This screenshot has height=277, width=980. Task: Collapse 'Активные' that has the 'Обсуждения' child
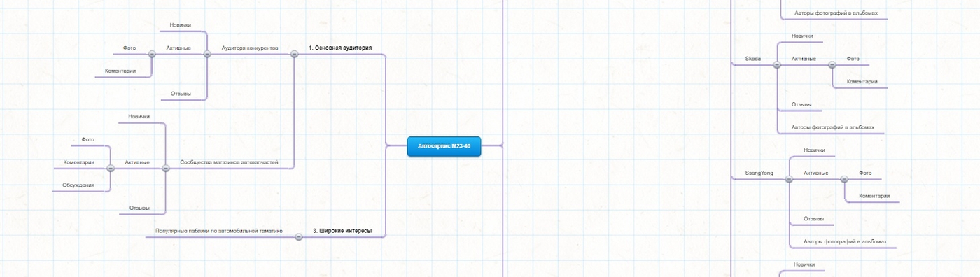(x=111, y=168)
